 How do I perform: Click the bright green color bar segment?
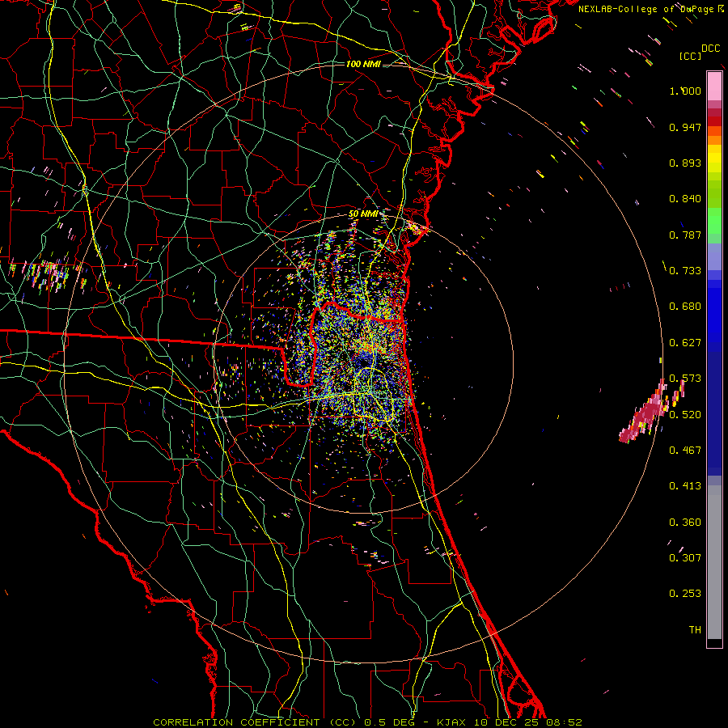pos(714,221)
